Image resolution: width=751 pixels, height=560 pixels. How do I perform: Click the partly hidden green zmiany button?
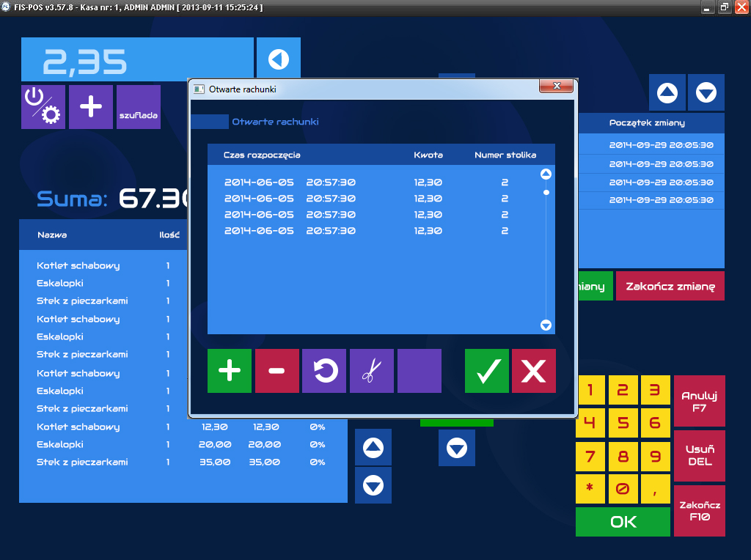pos(596,286)
